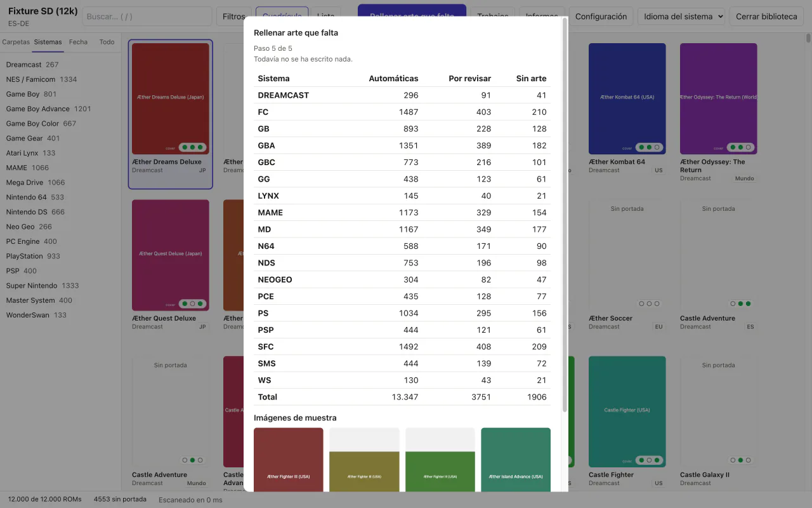Switch to the Carpetas tab

click(x=16, y=42)
